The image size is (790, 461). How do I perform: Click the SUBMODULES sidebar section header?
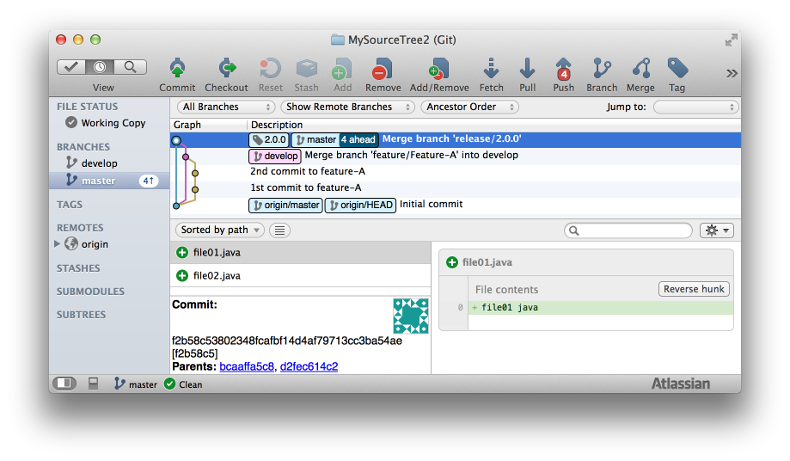pos(90,291)
